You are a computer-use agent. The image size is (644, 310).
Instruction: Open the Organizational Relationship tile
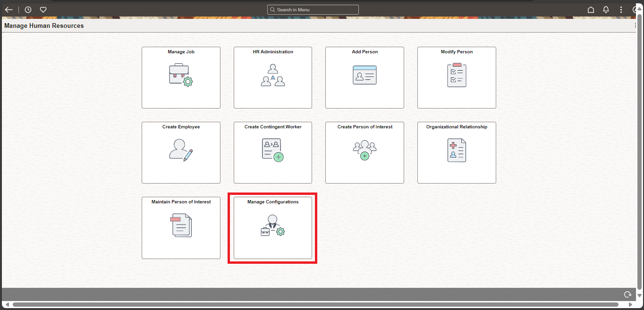click(456, 152)
